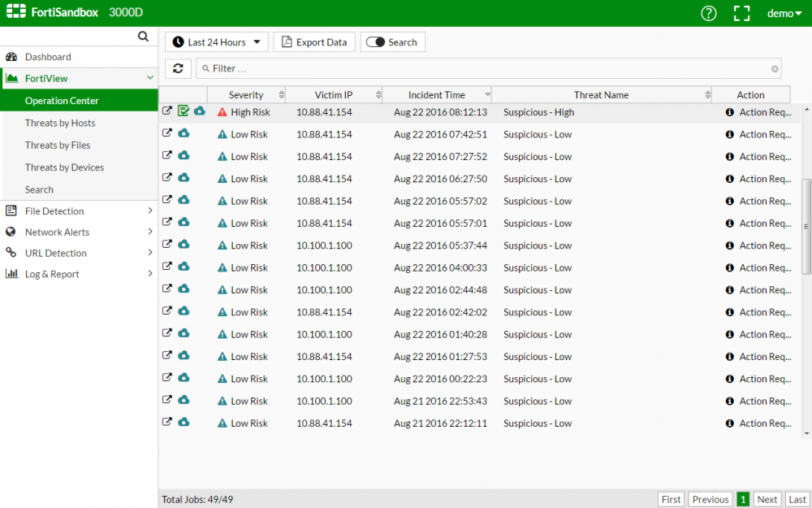Open the demo user dropdown

(x=784, y=14)
